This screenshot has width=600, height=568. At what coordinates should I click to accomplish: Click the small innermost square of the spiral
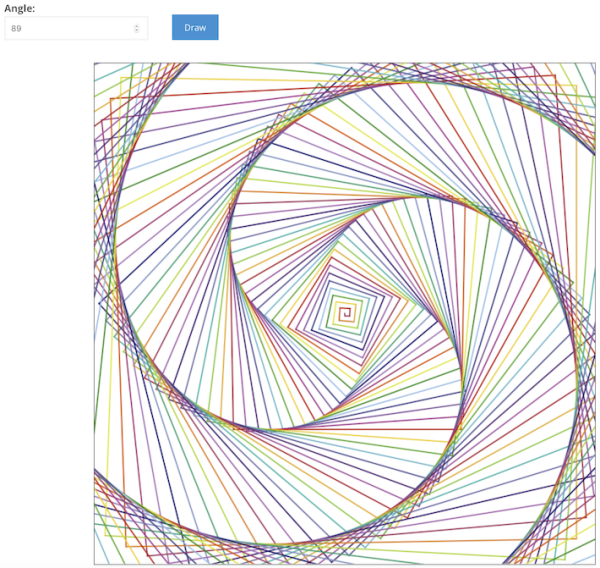[346, 312]
